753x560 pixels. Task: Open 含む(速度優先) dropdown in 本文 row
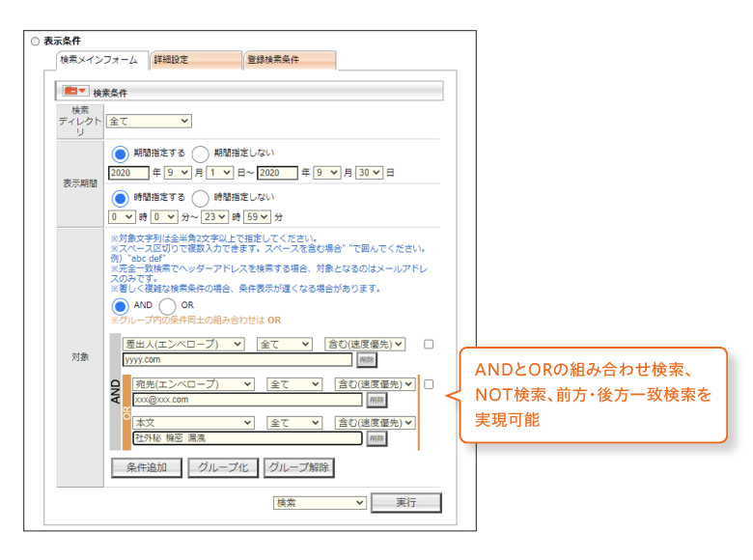pos(375,423)
